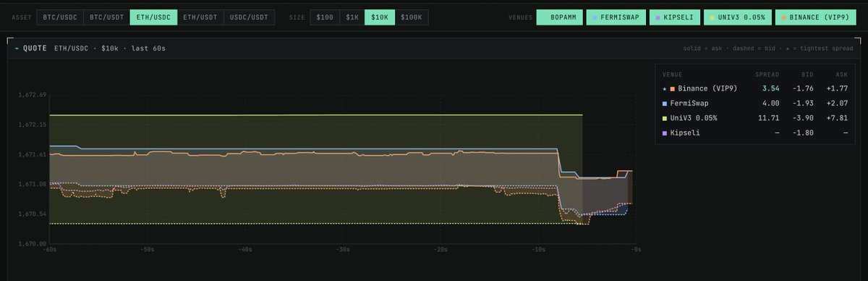Click the VENUE column header in legend
868x281 pixels.
[672, 74]
